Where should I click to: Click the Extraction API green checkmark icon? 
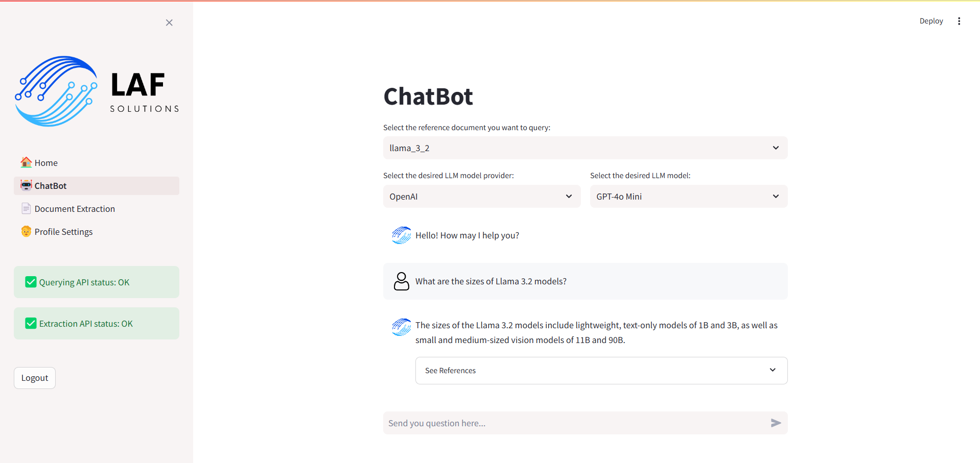tap(31, 323)
